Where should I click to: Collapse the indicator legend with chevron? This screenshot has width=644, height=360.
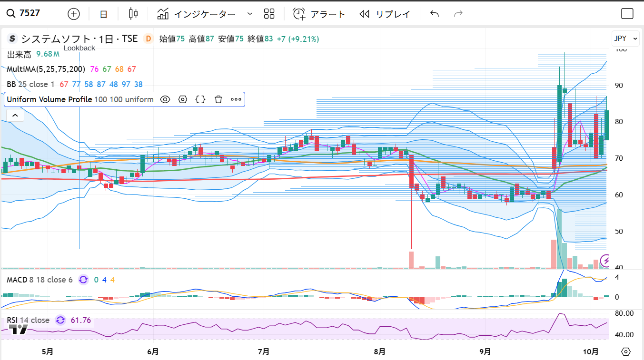point(15,115)
